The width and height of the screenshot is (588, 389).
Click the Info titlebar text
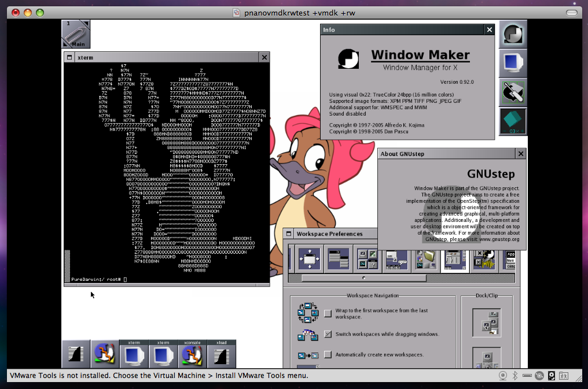tap(329, 30)
